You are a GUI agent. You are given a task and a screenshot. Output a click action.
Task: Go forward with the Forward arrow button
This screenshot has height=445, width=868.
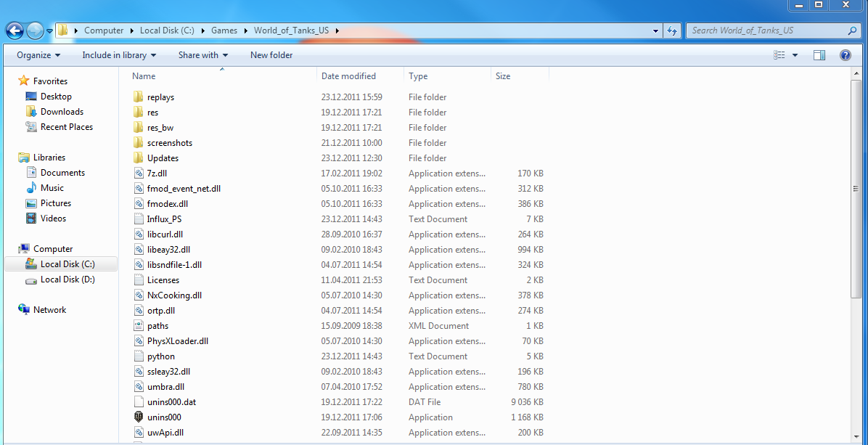(35, 30)
